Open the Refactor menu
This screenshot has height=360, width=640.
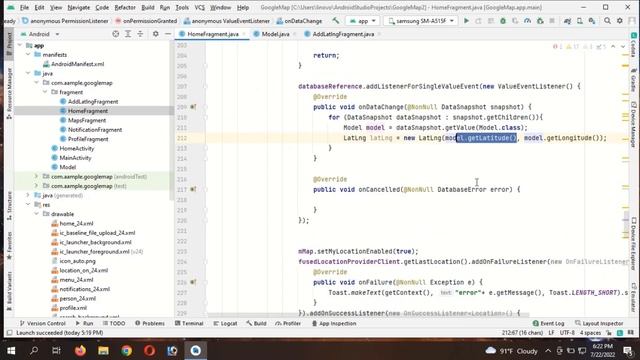[124, 7]
